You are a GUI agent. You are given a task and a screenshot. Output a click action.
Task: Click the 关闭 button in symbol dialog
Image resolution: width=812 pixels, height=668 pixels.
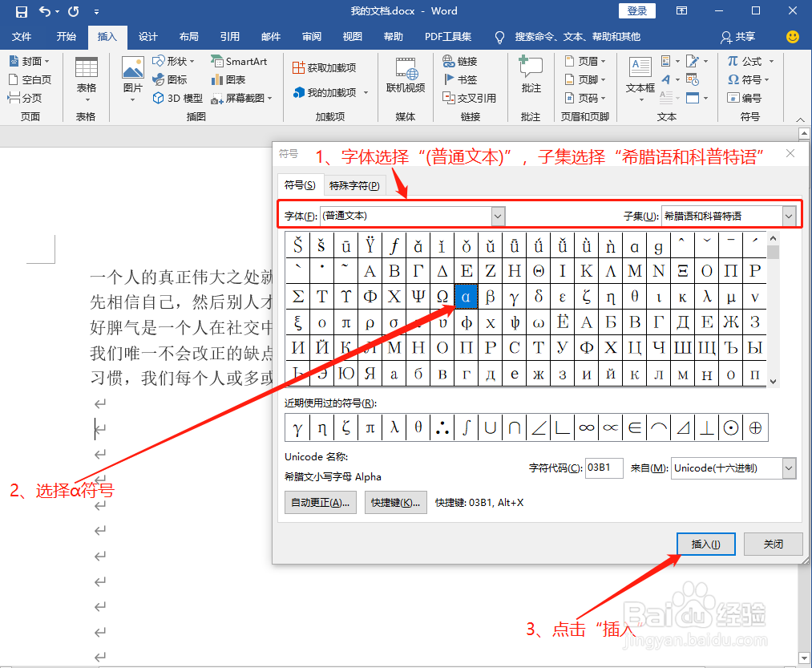774,545
